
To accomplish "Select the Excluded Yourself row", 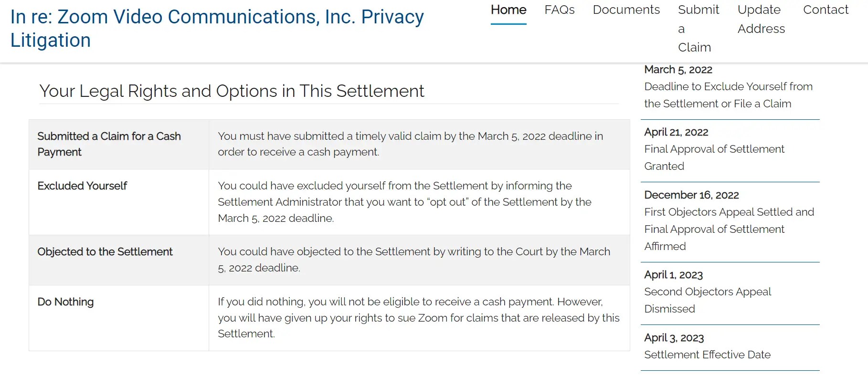I will (x=82, y=186).
